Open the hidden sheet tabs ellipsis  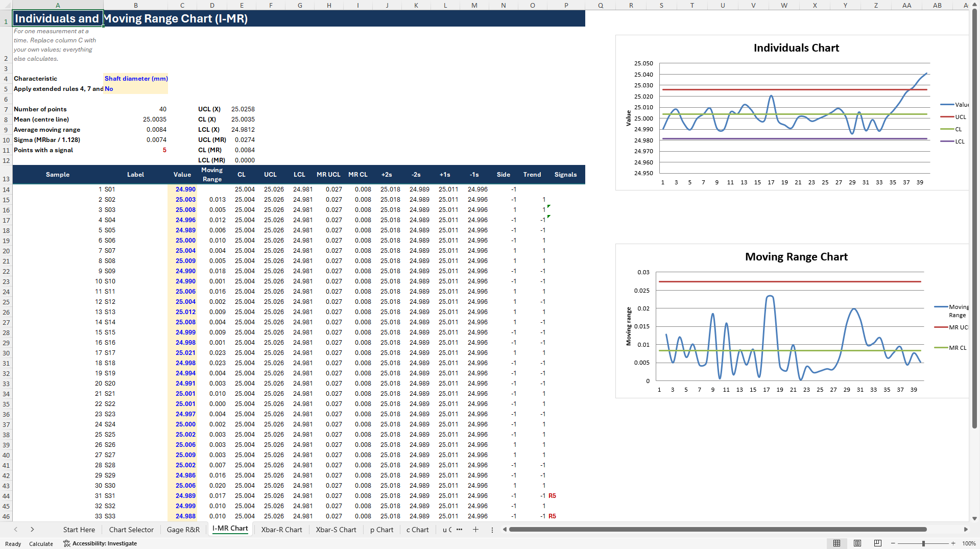[459, 530]
